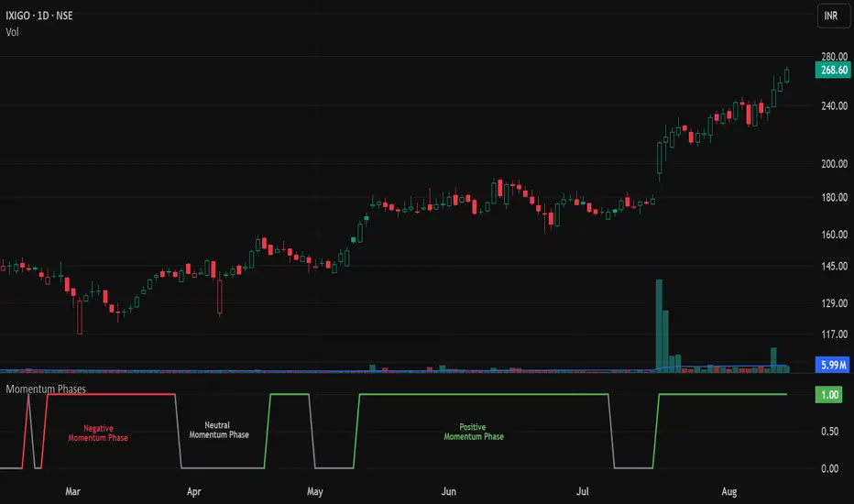Click the 0.50 momentum axis label

point(829,431)
